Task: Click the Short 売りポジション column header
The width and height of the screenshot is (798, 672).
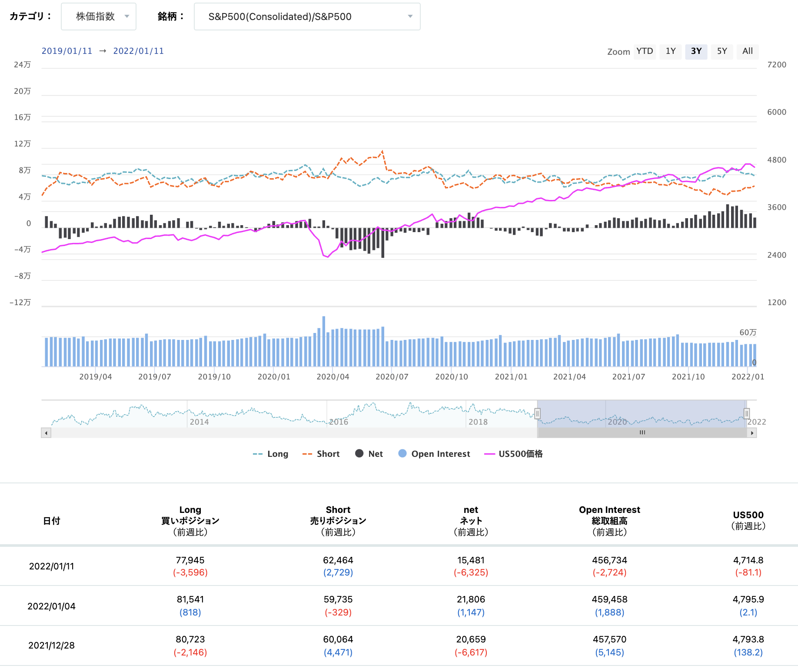Action: tap(338, 521)
